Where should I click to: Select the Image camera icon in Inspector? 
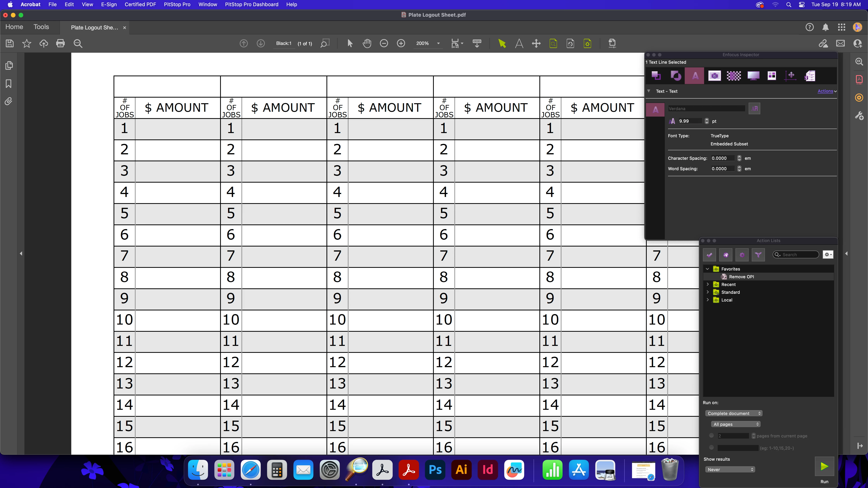coord(714,76)
